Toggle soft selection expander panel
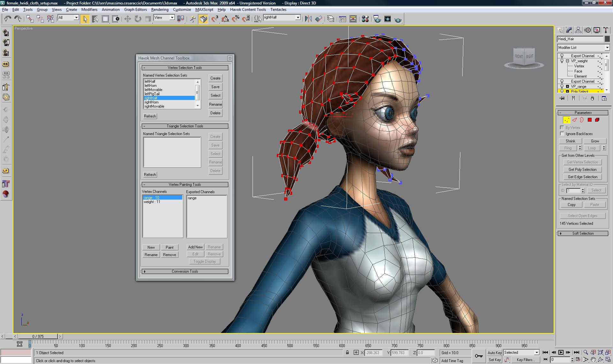The width and height of the screenshot is (613, 364). pos(561,233)
